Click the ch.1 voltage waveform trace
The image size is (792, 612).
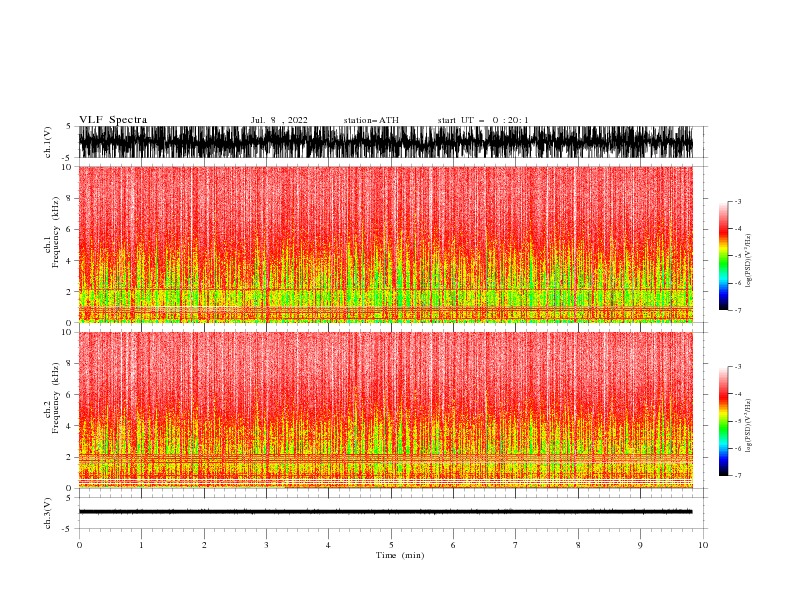[x=386, y=142]
